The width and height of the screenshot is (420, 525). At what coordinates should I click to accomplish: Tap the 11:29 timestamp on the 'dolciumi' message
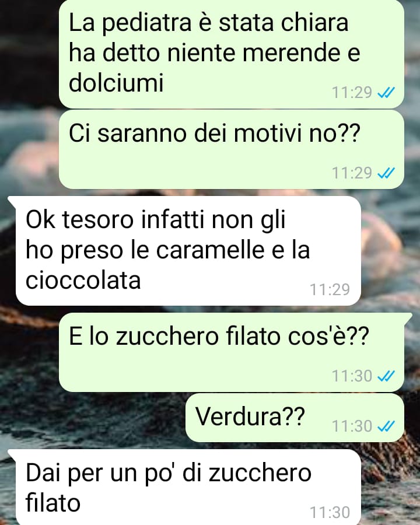pyautogui.click(x=352, y=92)
